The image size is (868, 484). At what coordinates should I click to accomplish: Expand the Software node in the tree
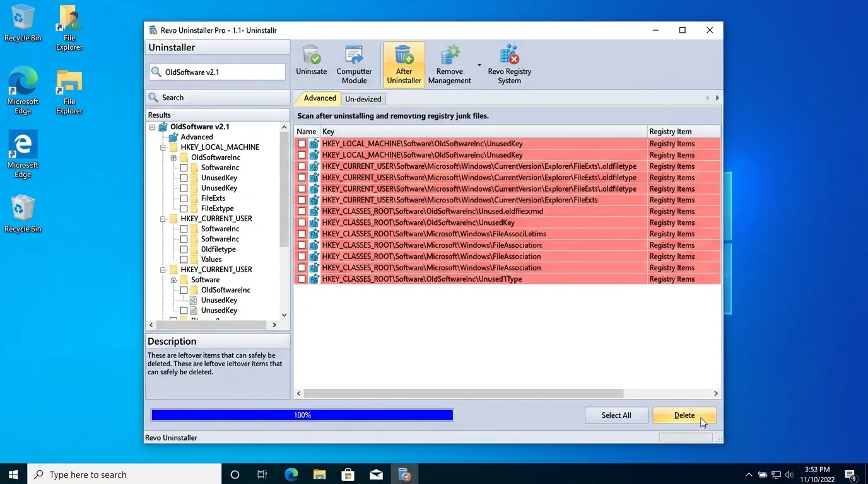[x=173, y=280]
